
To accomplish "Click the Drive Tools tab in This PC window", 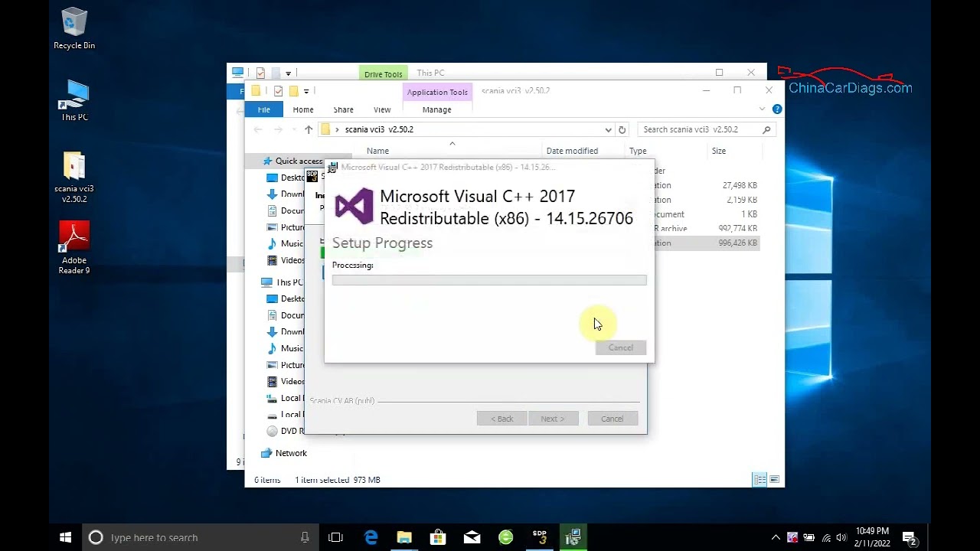I will 383,74.
